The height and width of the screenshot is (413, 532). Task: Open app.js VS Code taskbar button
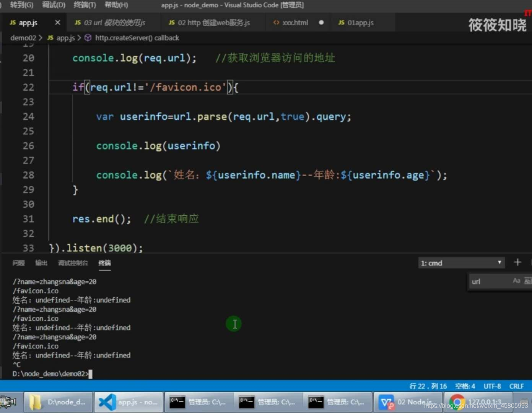(x=129, y=402)
